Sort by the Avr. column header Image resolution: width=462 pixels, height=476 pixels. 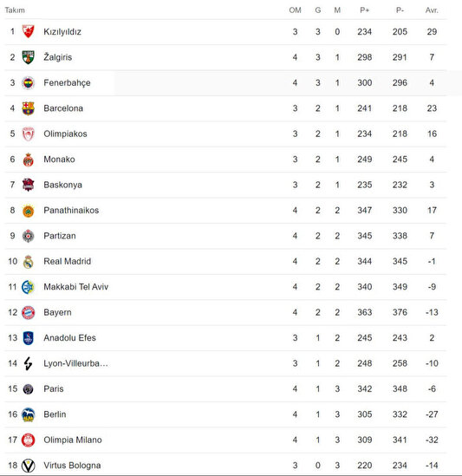[432, 10]
